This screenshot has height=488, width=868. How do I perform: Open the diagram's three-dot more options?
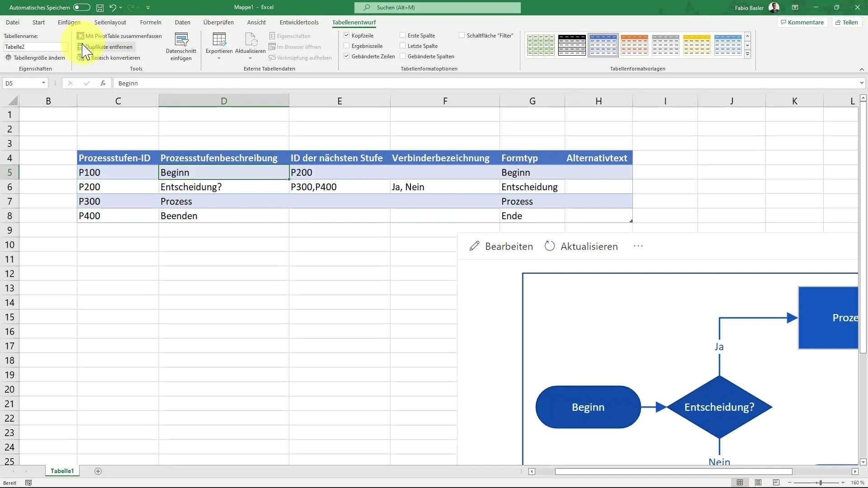click(638, 246)
